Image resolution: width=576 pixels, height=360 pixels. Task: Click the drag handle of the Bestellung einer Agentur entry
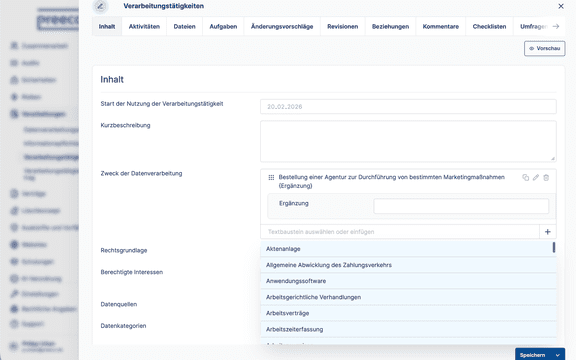coord(271,177)
